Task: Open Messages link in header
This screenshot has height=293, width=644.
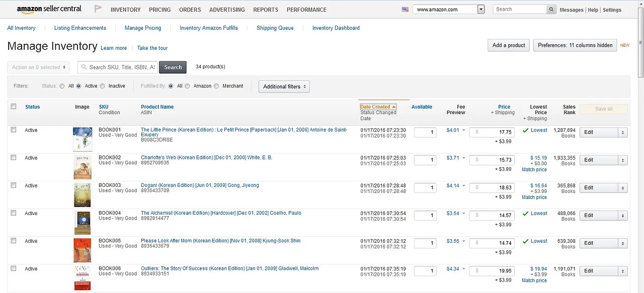Action: click(x=572, y=10)
